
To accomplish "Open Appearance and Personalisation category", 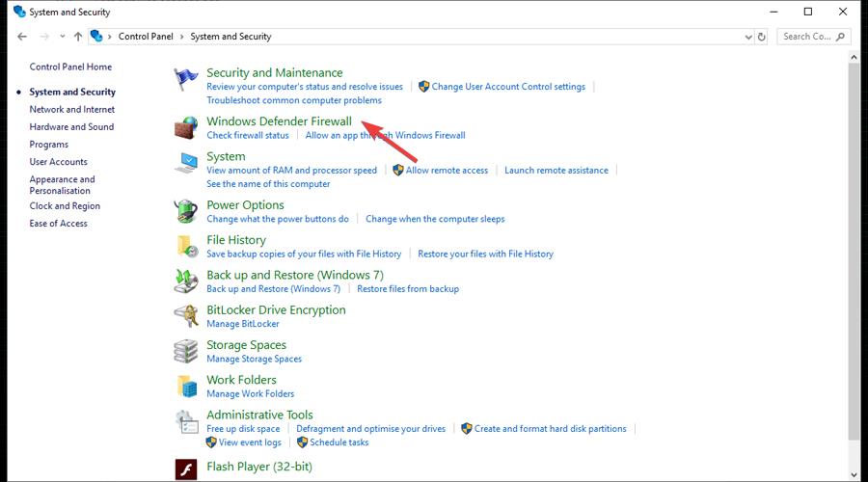I will tap(62, 185).
